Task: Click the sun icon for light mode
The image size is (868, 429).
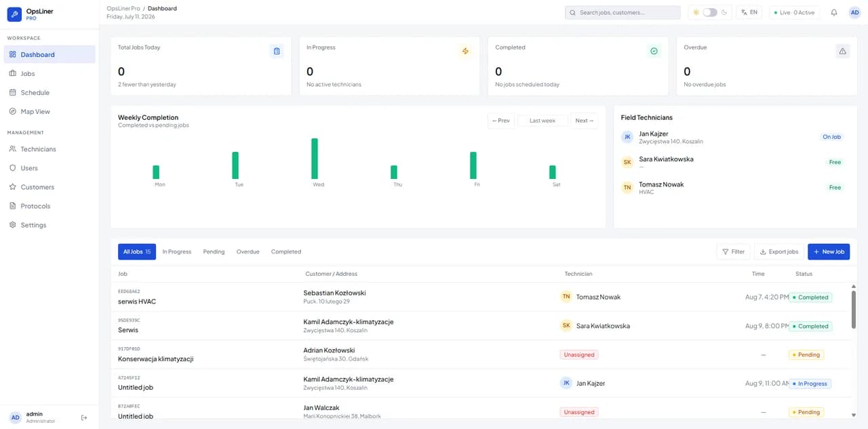Action: [x=696, y=12]
